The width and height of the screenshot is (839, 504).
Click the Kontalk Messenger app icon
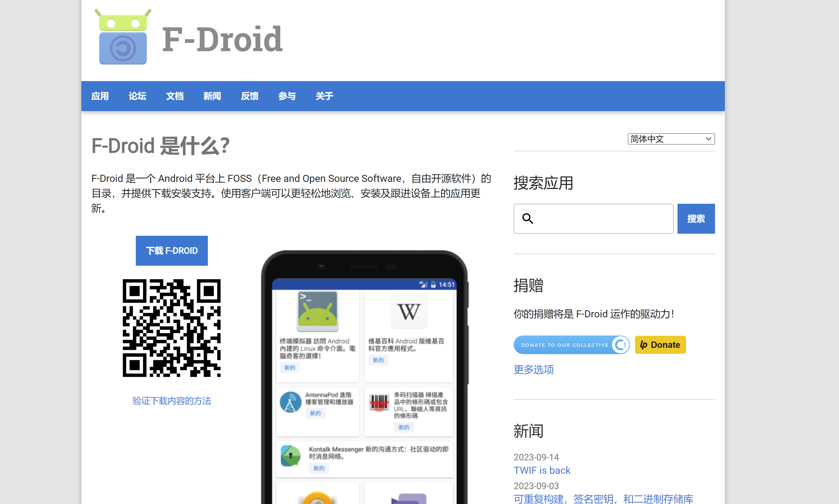point(291,455)
